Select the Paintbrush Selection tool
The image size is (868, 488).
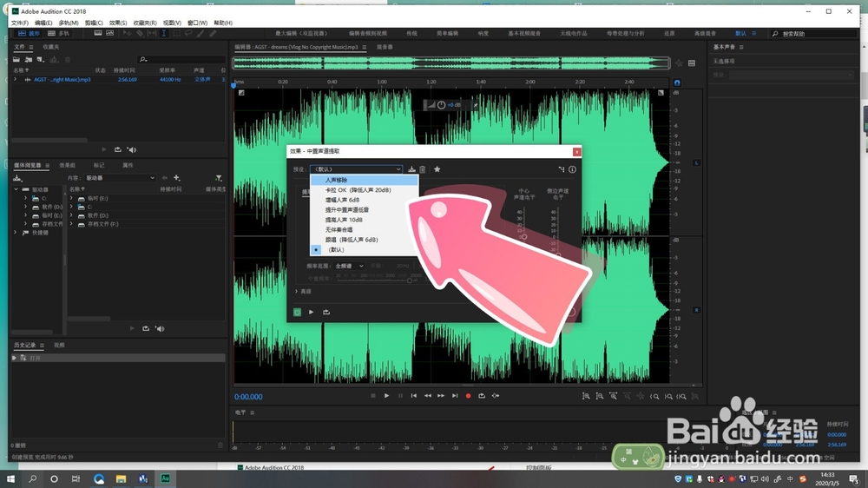pyautogui.click(x=201, y=33)
